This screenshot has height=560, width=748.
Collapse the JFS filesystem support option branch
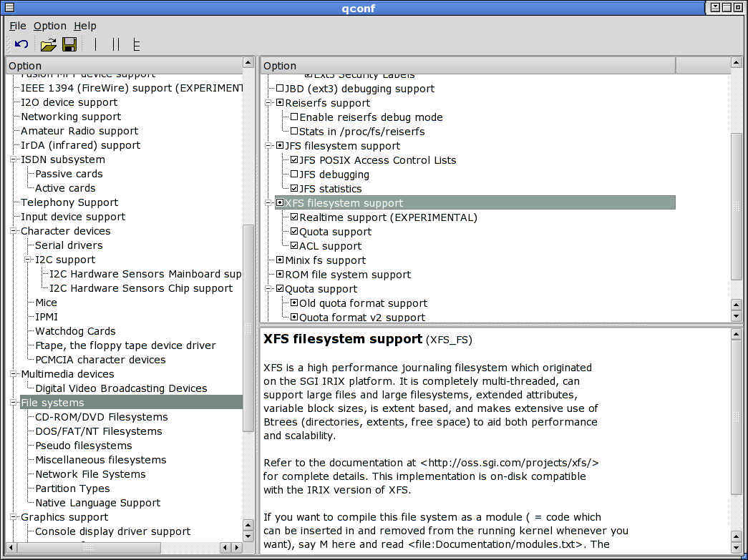point(268,146)
